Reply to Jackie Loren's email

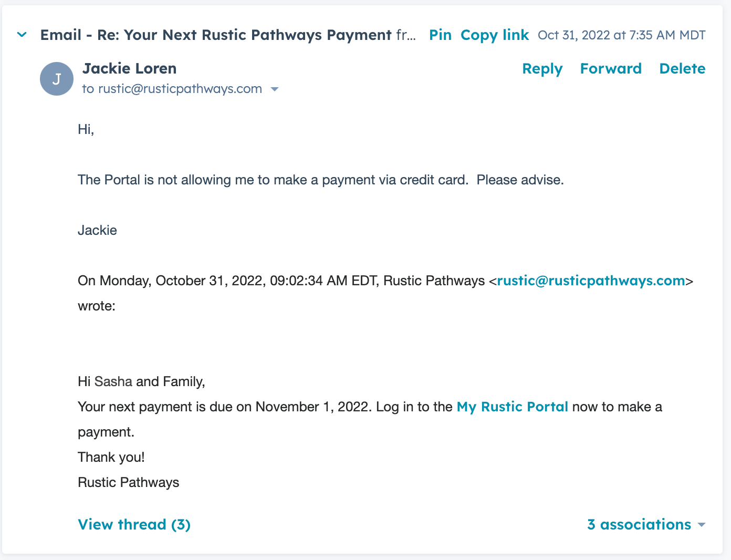point(542,69)
